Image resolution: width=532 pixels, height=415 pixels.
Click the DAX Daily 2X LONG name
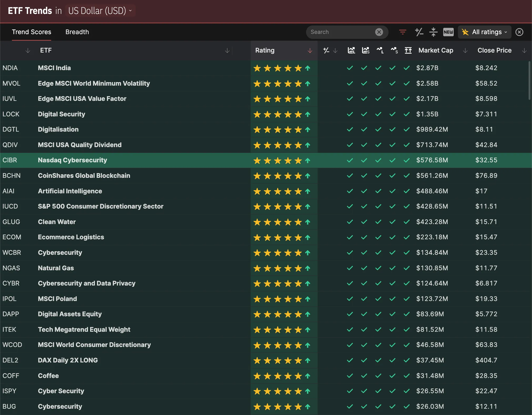pos(68,360)
